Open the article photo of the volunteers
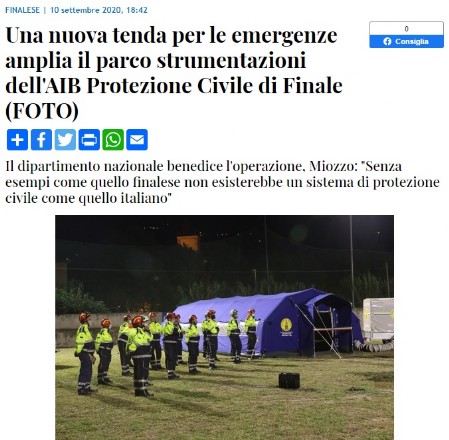449x440 pixels. [224, 327]
